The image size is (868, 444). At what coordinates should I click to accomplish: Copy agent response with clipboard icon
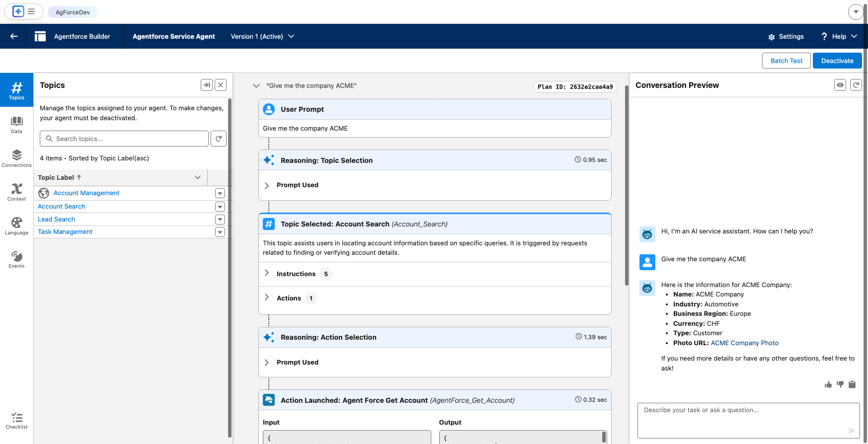tap(852, 384)
